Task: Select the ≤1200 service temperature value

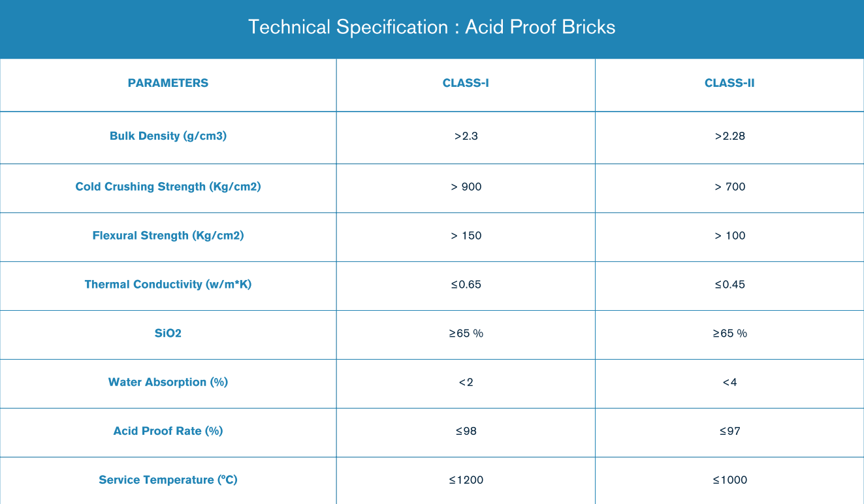Action: 466,480
